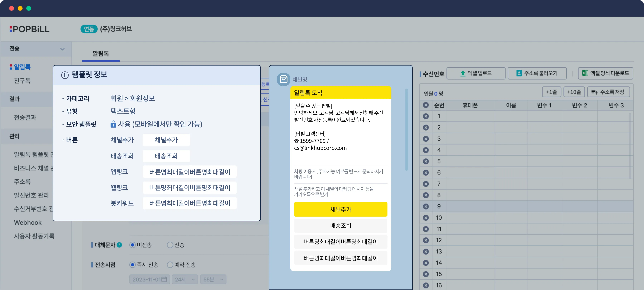Choose 즉시 전송 radio option
This screenshot has width=644, height=290.
133,264
